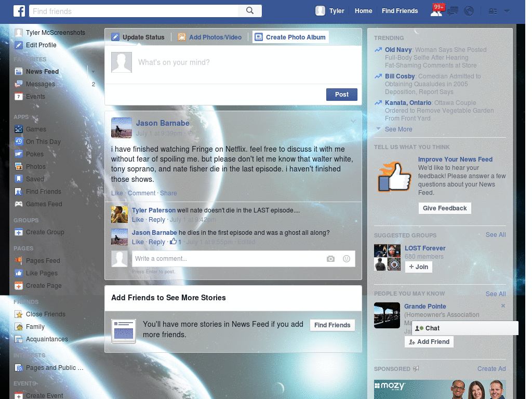Screen dimensions: 532x399
Task: Open Tyler profile in top navigation
Action: point(330,11)
